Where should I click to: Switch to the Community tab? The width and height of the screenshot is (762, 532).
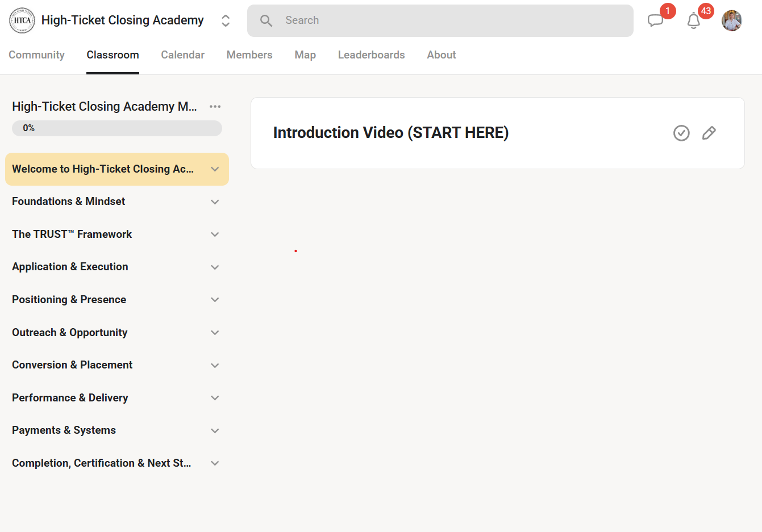pyautogui.click(x=36, y=55)
